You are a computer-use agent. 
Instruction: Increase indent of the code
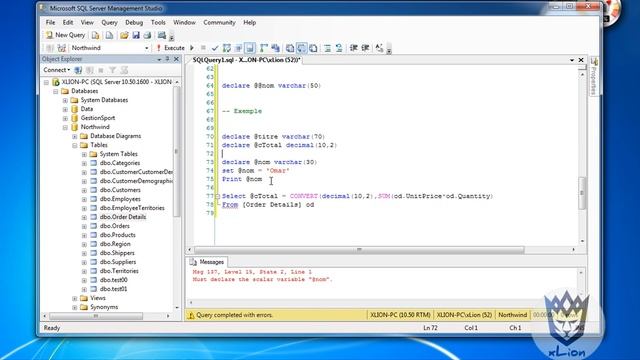click(365, 48)
